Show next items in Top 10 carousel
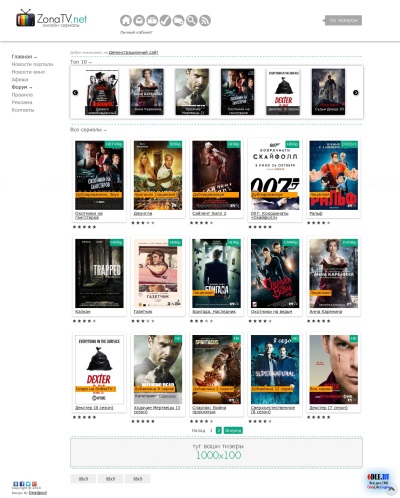400x498 pixels. [356, 93]
